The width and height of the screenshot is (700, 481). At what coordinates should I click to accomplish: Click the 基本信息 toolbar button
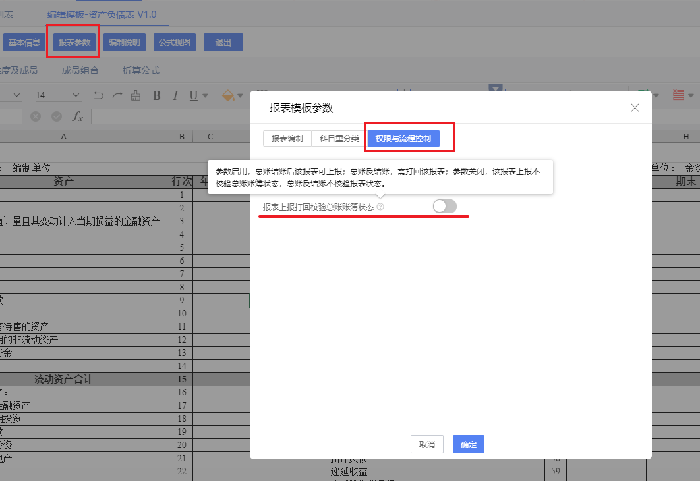pyautogui.click(x=25, y=42)
